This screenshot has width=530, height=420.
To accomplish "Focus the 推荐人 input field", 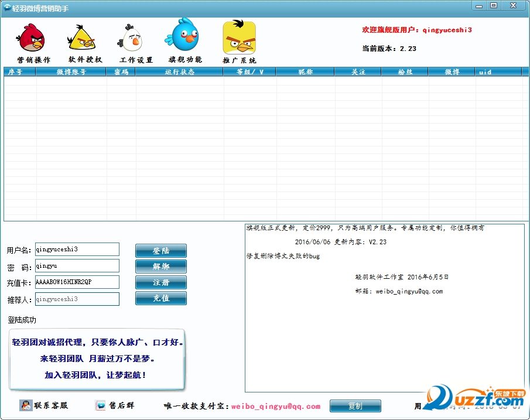I will (x=77, y=299).
